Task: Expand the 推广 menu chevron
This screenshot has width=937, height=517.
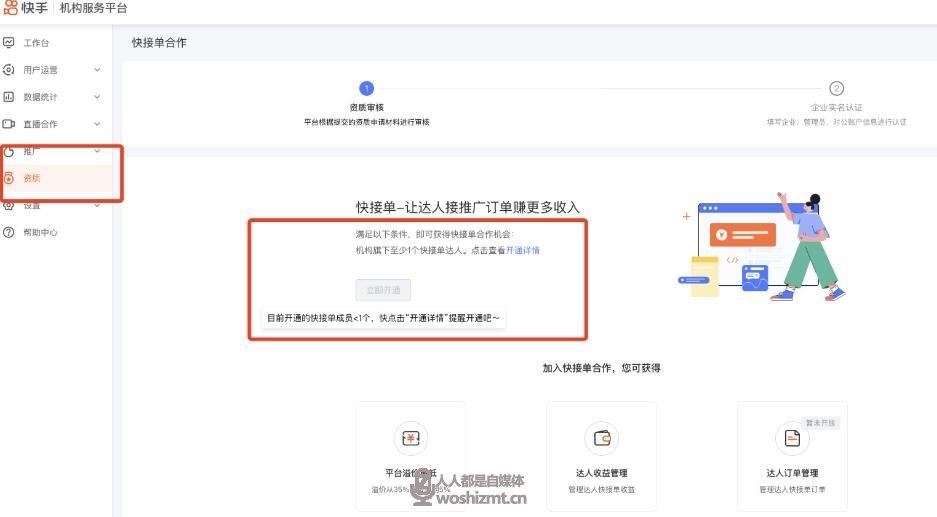Action: [97, 151]
